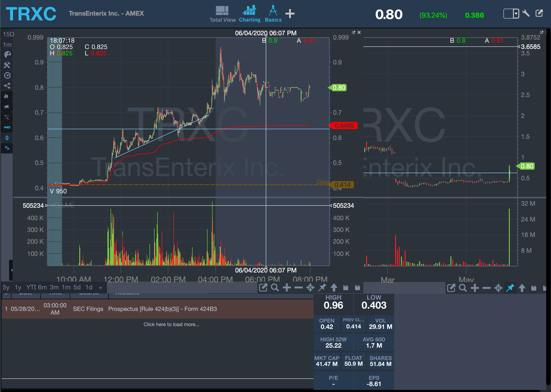
Task: Click 'Click here to load more...' link
Action: [x=171, y=324]
